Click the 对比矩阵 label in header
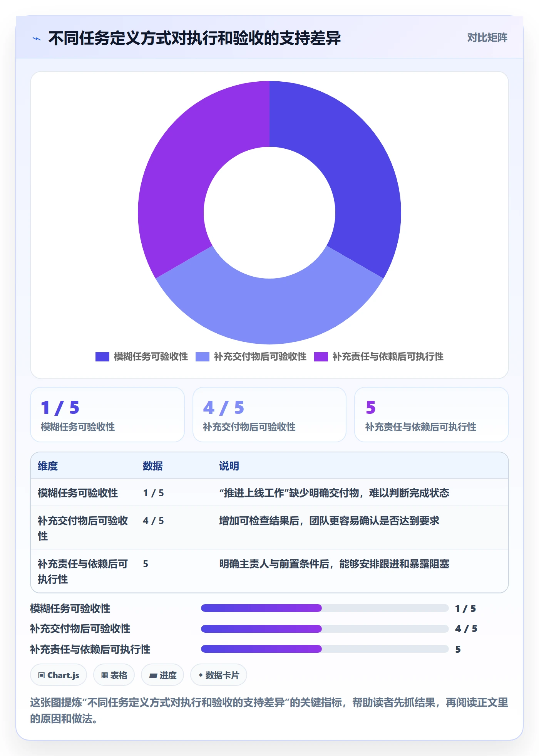The height and width of the screenshot is (756, 539). (487, 38)
